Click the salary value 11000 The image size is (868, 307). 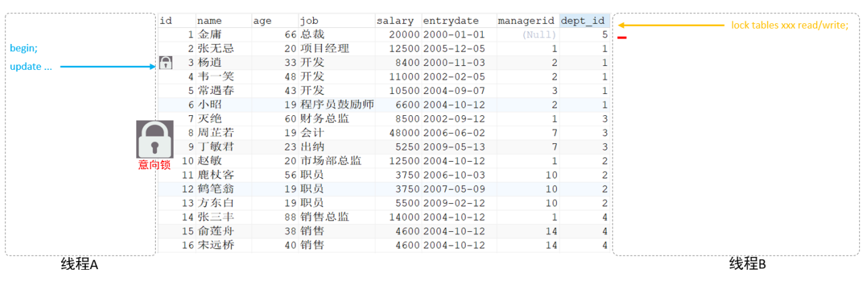click(404, 77)
